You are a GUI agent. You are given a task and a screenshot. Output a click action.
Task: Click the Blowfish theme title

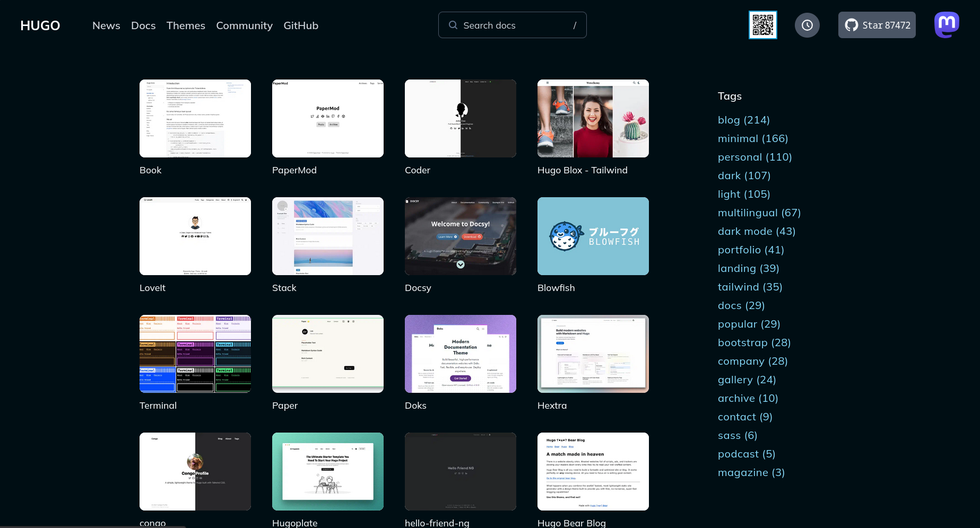click(556, 288)
